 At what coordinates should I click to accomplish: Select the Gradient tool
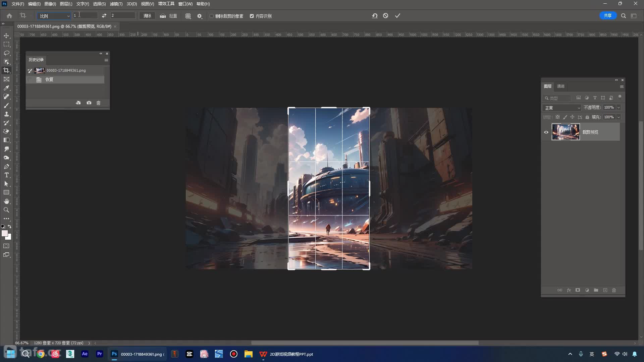(x=6, y=140)
